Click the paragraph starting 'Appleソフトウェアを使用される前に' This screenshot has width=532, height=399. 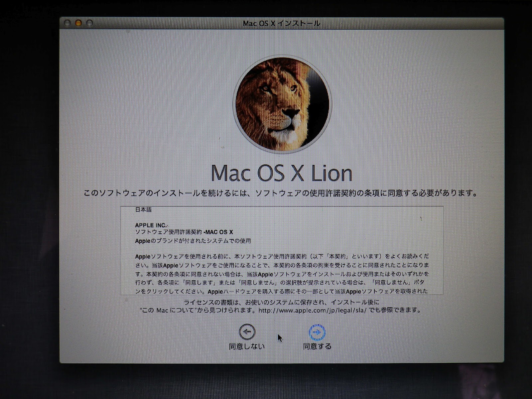click(x=282, y=274)
